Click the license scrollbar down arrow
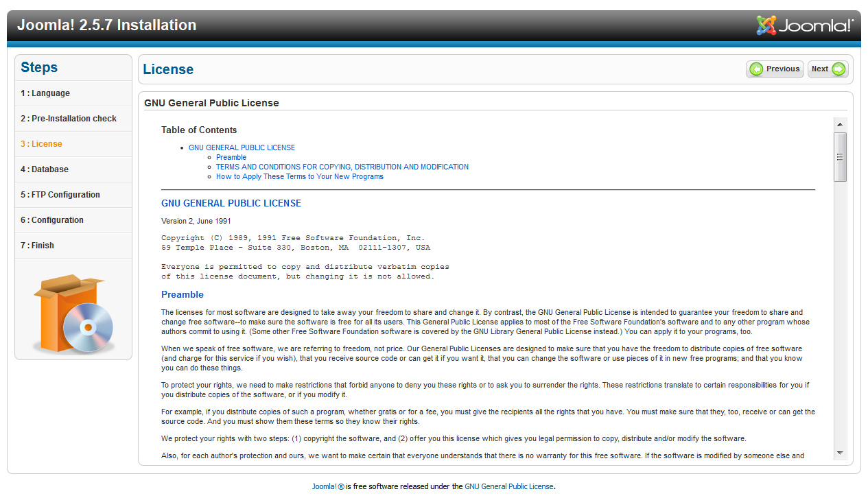The image size is (868, 498). pos(840,453)
